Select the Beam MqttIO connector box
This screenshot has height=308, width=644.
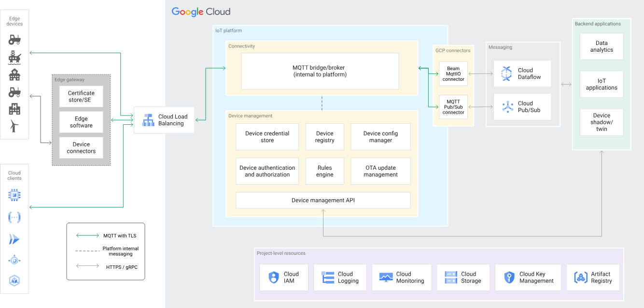point(453,74)
